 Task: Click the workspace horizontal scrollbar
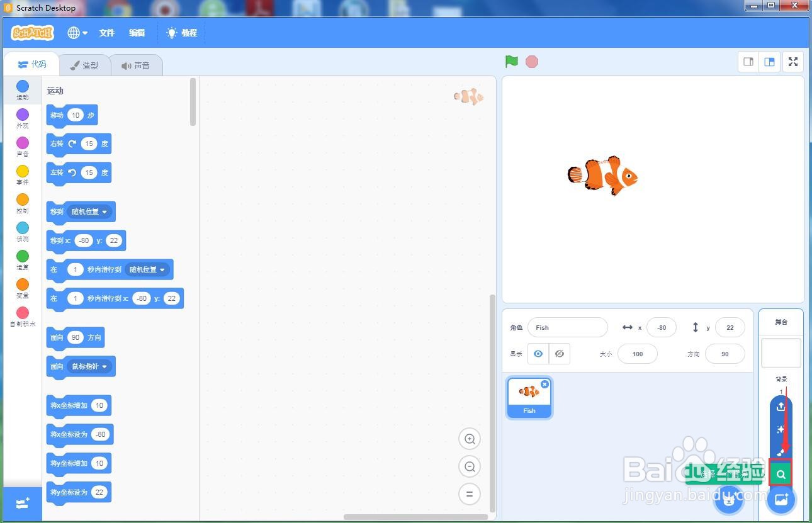[x=415, y=517]
